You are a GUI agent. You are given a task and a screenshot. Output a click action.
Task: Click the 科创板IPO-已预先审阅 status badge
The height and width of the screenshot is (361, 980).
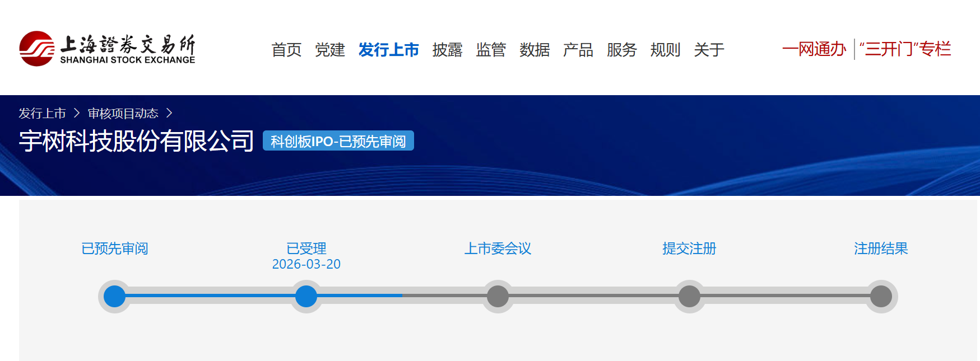tap(338, 141)
